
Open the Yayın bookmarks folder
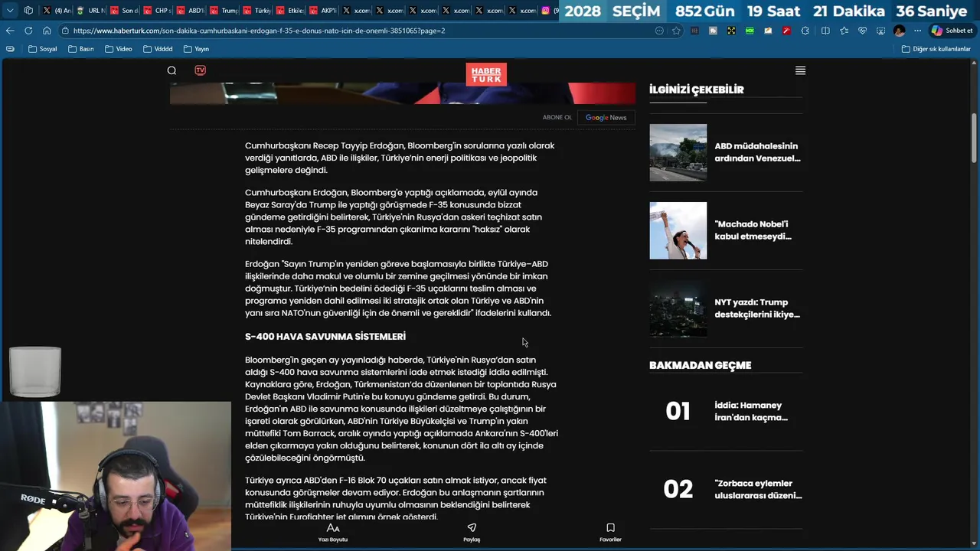tap(197, 49)
